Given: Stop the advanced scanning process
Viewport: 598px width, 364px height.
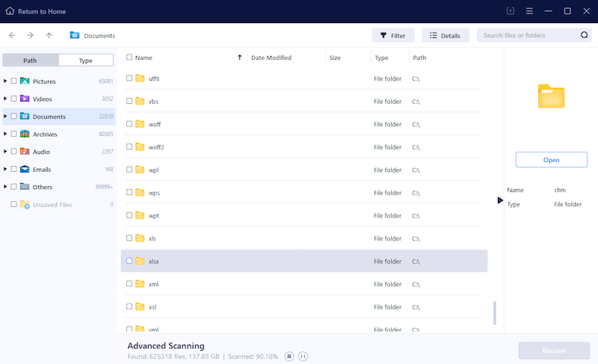Looking at the screenshot, I should pos(289,357).
